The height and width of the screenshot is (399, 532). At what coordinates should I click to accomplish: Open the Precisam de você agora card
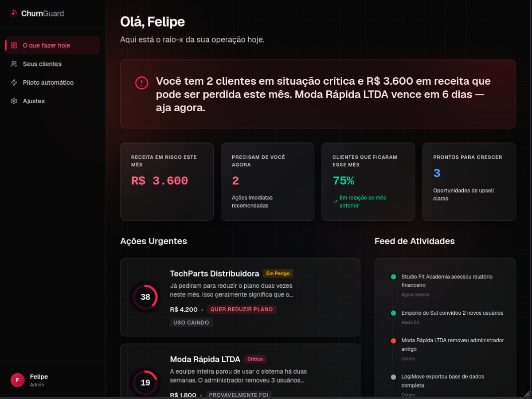coord(267,182)
